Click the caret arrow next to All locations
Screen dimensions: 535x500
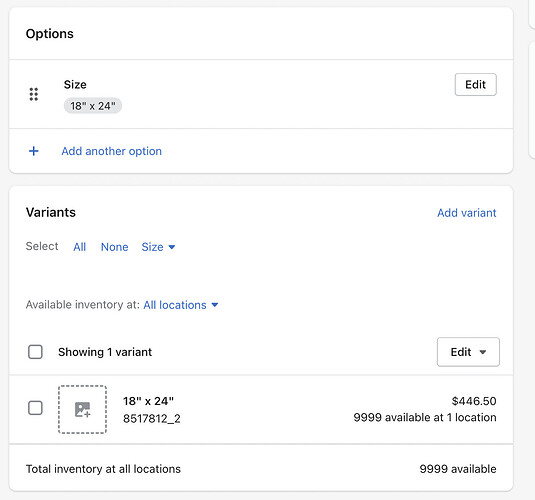215,305
